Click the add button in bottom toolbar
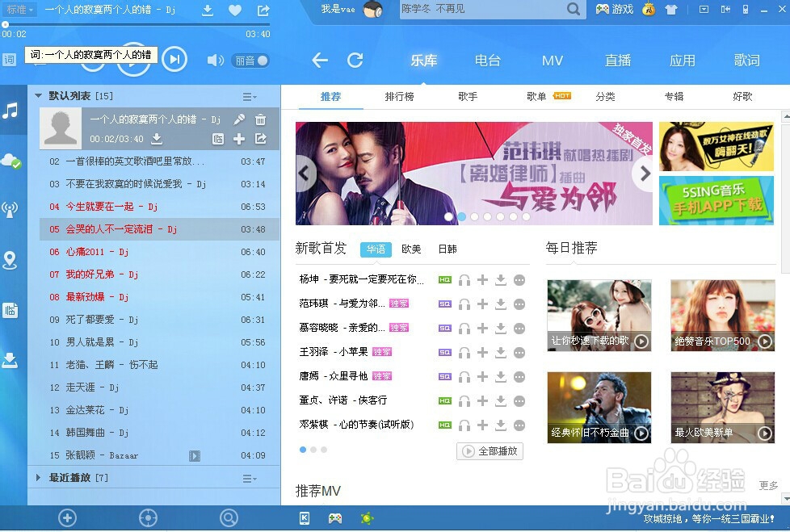 click(x=67, y=518)
